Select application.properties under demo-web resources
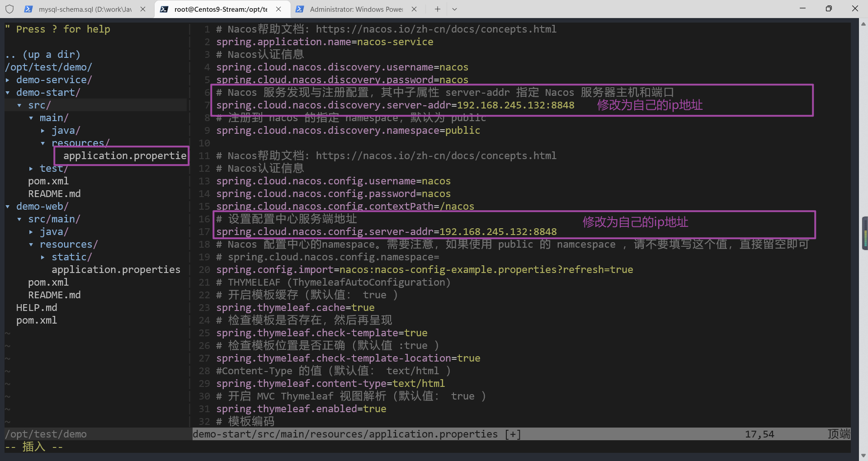868x461 pixels. [116, 270]
